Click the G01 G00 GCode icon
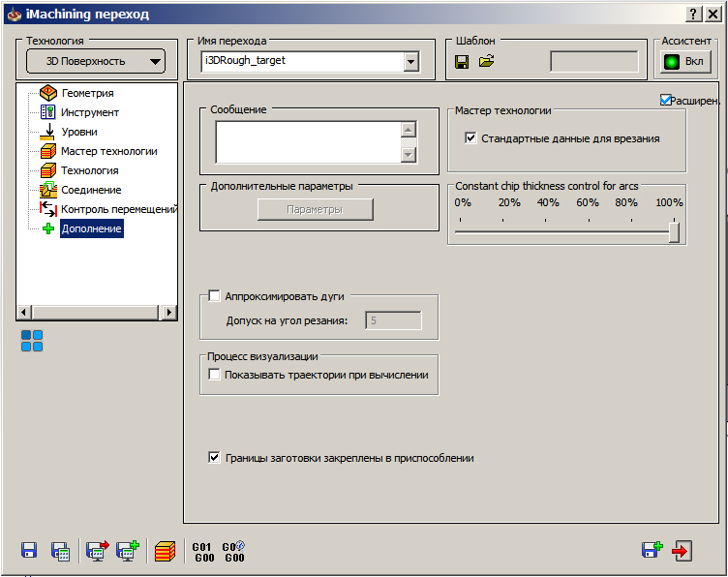 (x=203, y=552)
